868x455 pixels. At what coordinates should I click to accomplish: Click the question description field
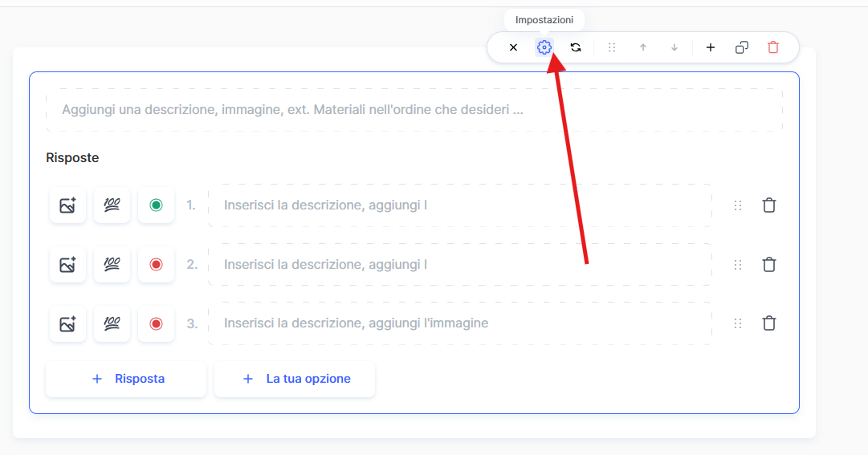(414, 110)
